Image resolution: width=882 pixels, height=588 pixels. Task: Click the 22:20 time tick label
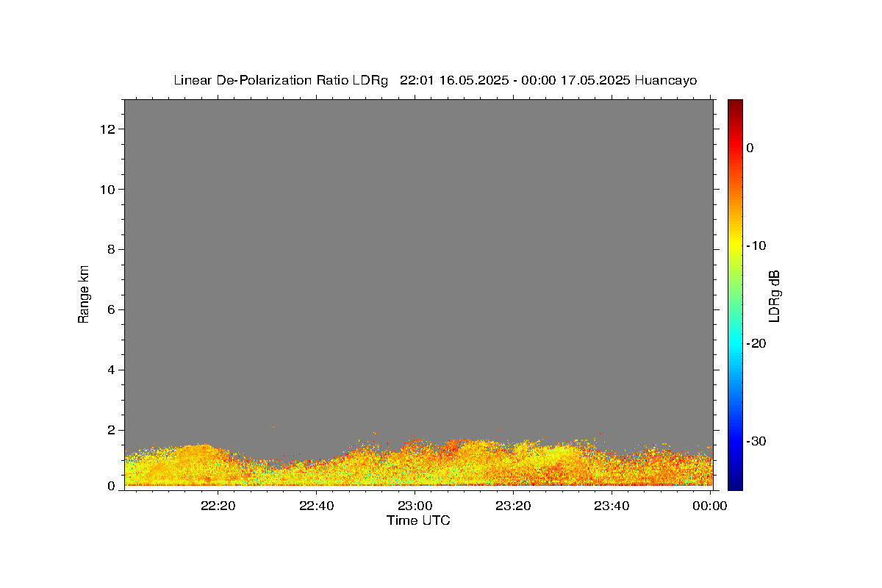(218, 506)
